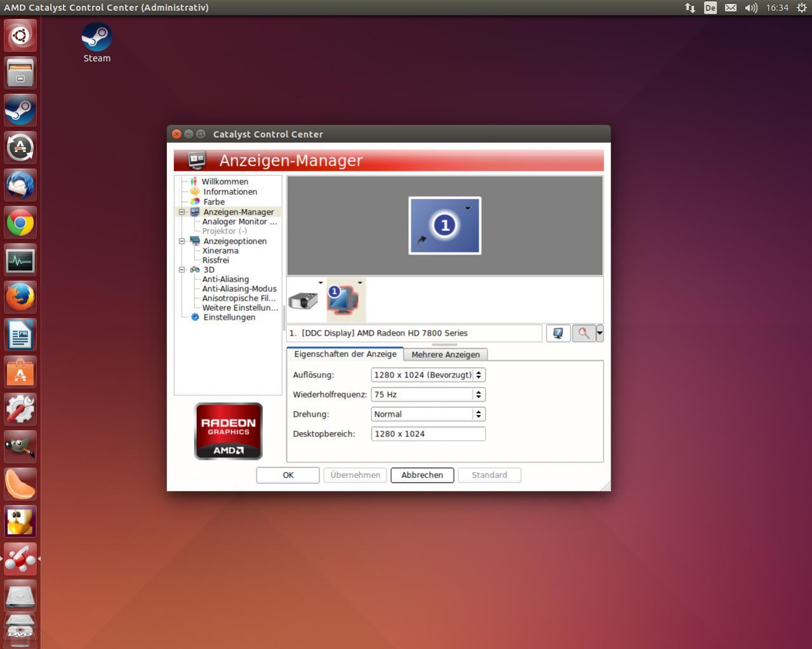The height and width of the screenshot is (649, 812).
Task: Launch Google Chrome from the launcher
Action: (x=20, y=223)
